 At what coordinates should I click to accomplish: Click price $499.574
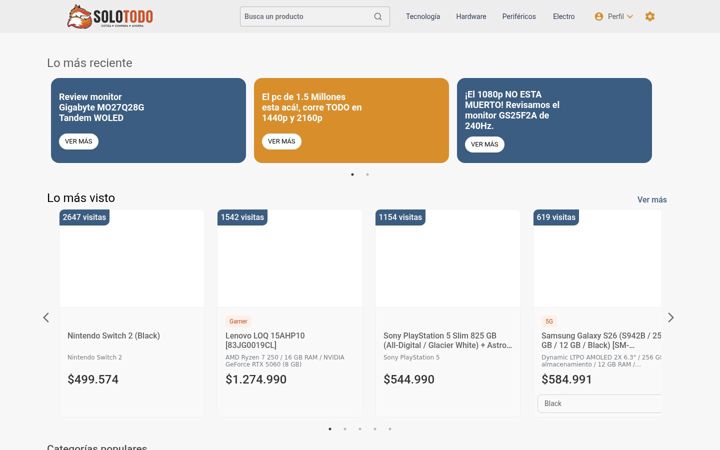[93, 379]
